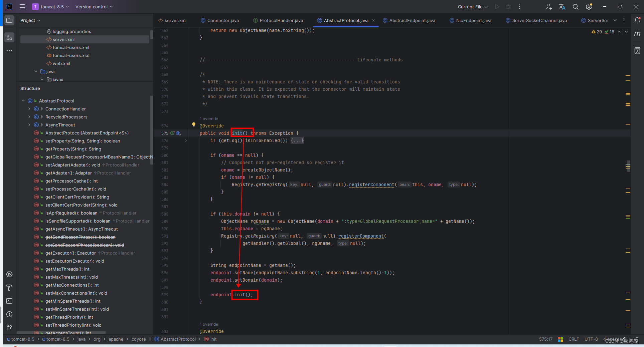Click the editor vertical scrollbar thumb

[628, 166]
